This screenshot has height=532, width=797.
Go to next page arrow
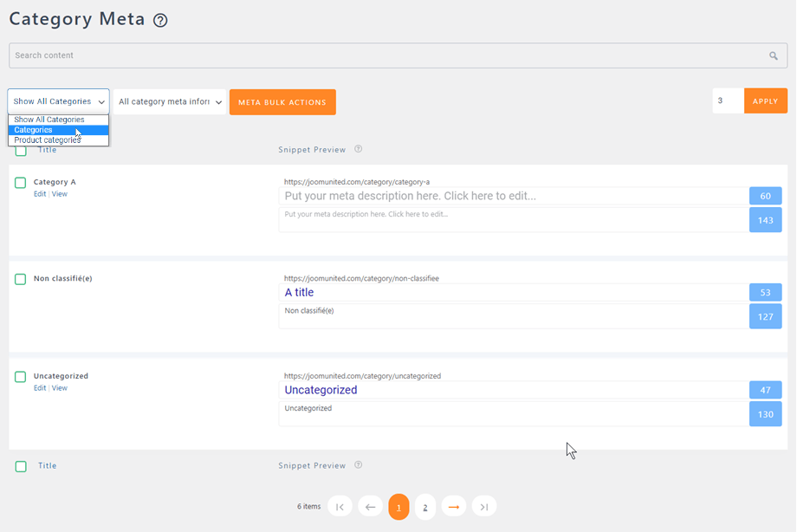pyautogui.click(x=454, y=507)
